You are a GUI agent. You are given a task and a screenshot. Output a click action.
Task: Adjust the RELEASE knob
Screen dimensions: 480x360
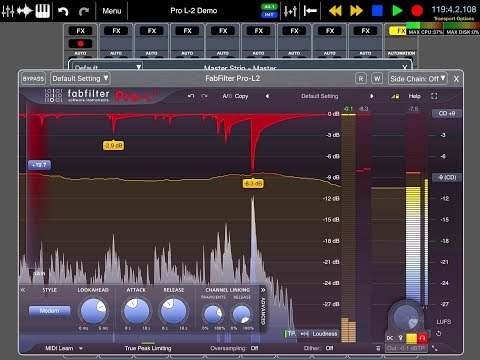click(x=173, y=311)
